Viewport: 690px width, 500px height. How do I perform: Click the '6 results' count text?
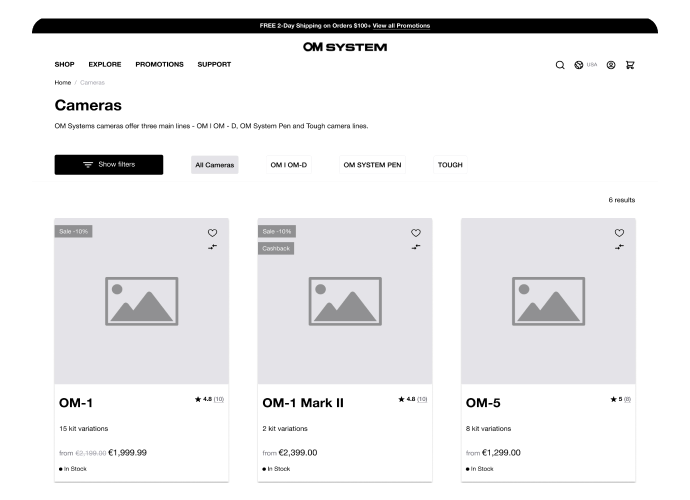622,200
